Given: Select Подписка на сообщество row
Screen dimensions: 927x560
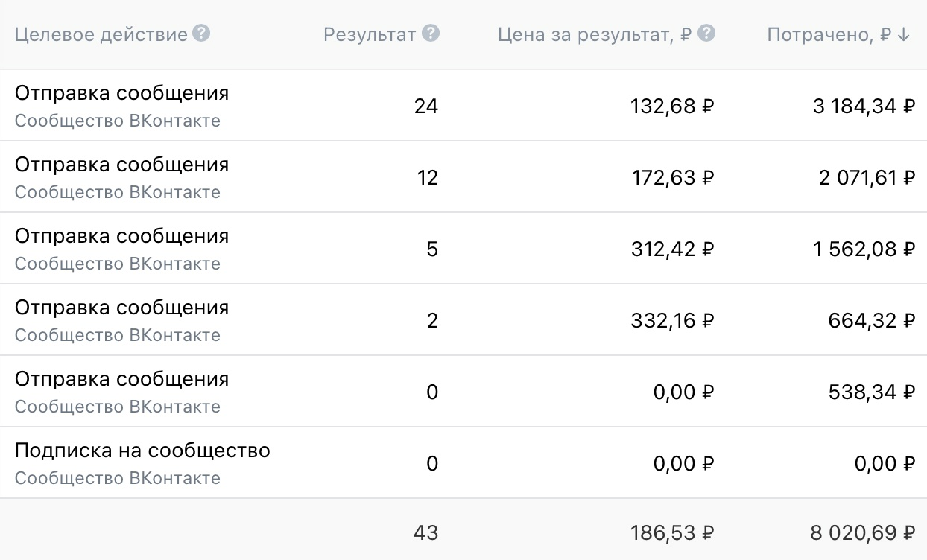Looking at the screenshot, I should click(464, 463).
